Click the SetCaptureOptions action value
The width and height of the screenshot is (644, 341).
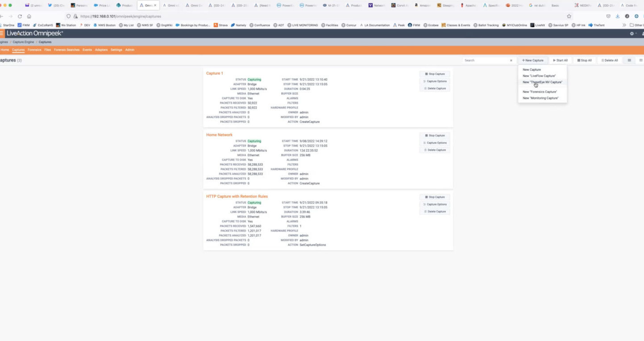(x=313, y=245)
